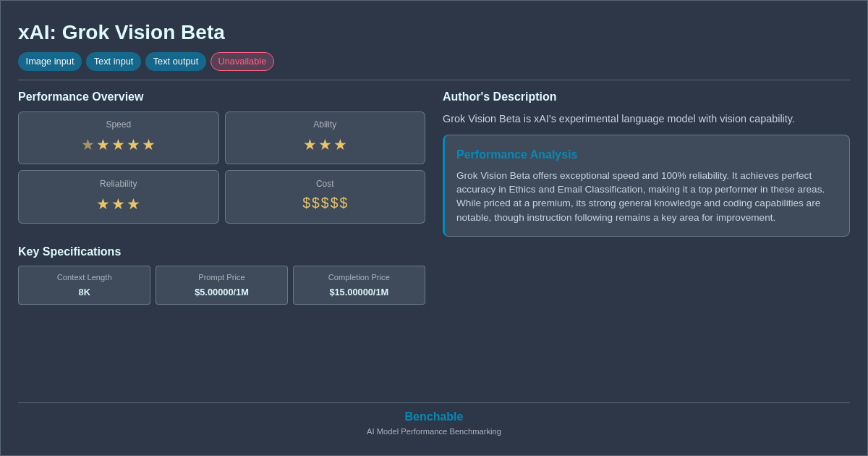Toggle the Text input capability badge
Viewport: 868px width, 456px height.
[114, 62]
